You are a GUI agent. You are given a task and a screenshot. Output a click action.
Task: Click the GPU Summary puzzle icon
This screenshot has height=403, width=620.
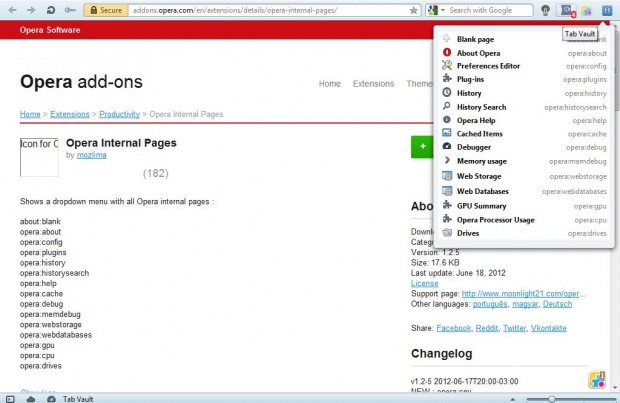coord(447,205)
